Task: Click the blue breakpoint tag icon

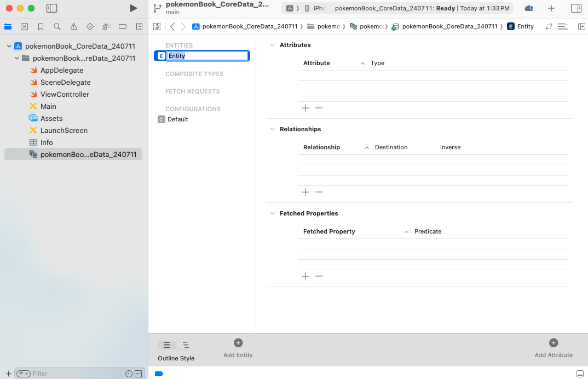Action: point(159,374)
